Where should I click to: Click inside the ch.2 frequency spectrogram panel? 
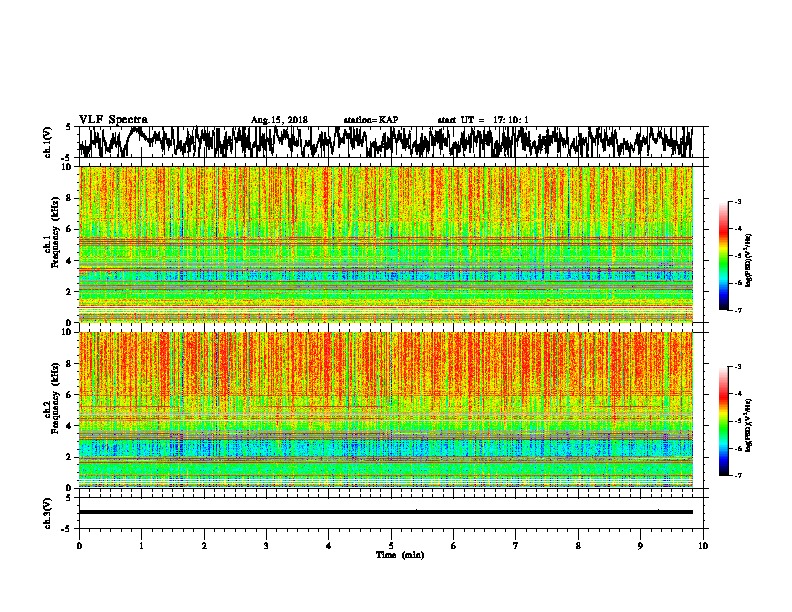tap(386, 410)
